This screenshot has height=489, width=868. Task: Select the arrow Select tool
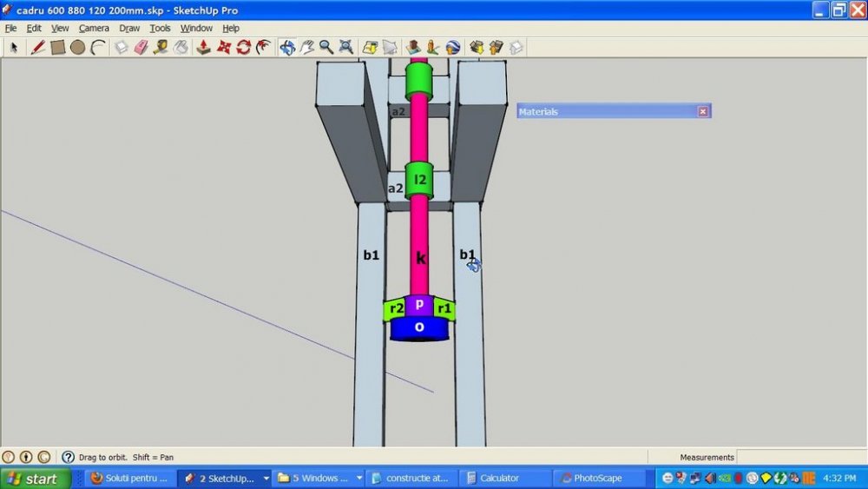click(x=14, y=48)
